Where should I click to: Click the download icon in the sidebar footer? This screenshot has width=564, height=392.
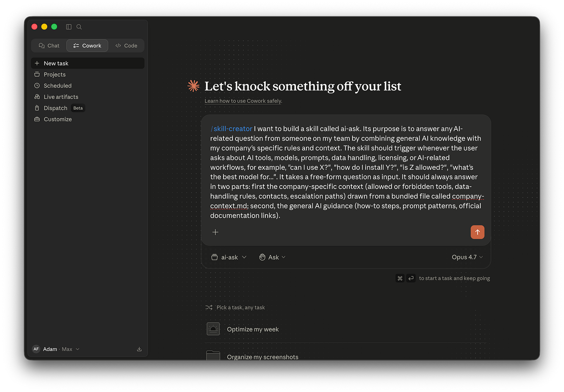[139, 349]
